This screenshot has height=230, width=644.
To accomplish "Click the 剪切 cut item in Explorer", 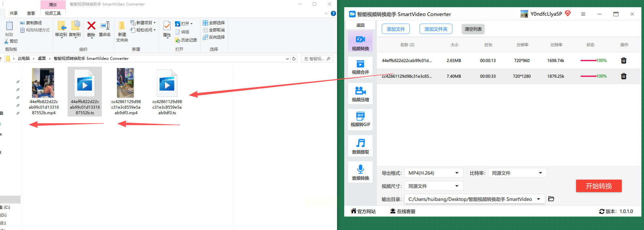I will click(11, 41).
